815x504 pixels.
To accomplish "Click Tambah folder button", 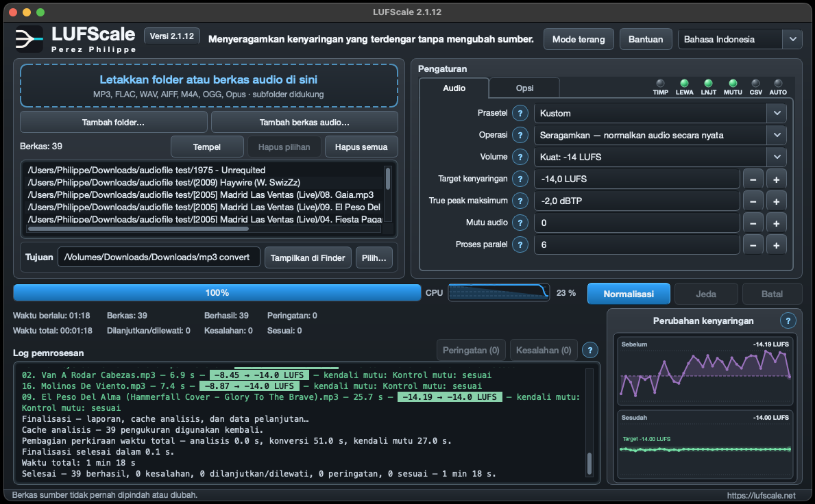I will [x=113, y=122].
